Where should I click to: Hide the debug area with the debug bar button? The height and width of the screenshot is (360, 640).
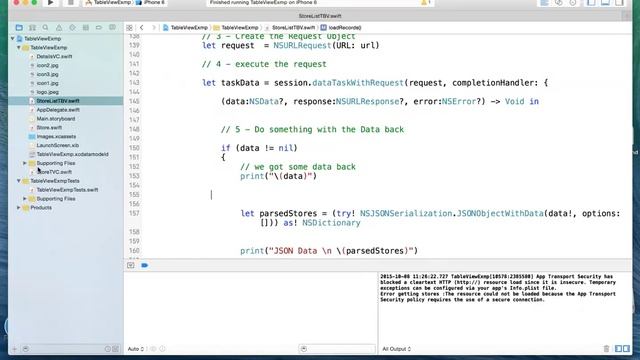131,265
